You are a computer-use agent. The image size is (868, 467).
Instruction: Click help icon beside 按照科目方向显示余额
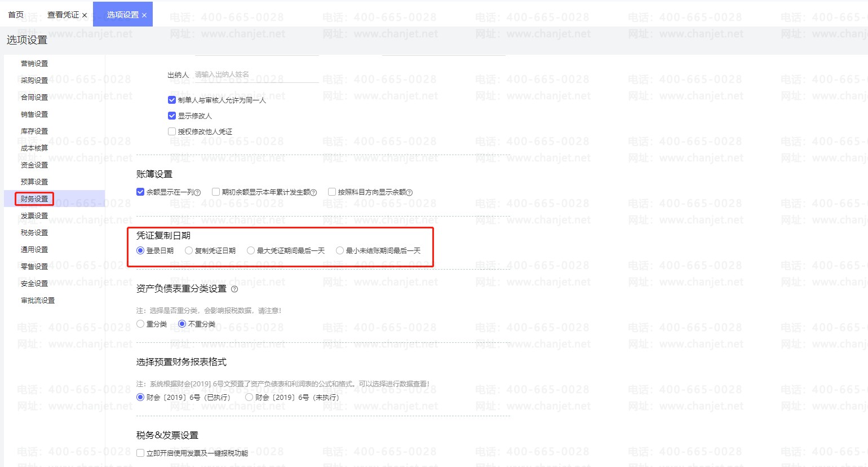(410, 192)
